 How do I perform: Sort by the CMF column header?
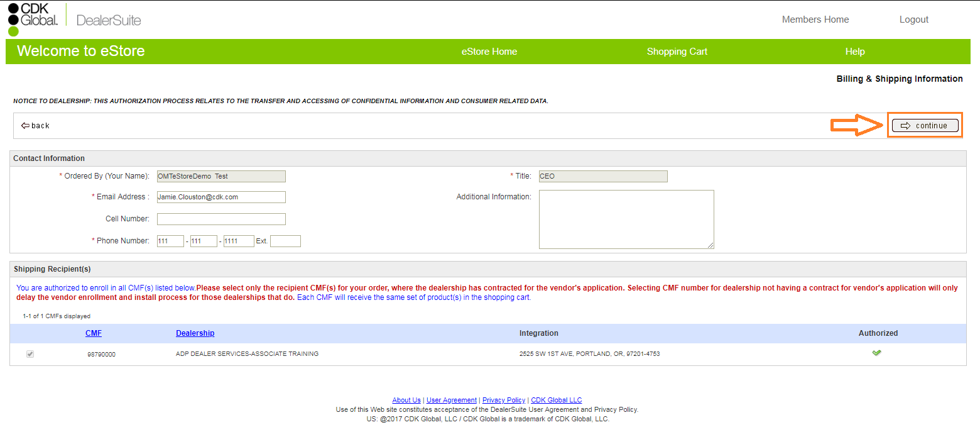[x=94, y=333]
